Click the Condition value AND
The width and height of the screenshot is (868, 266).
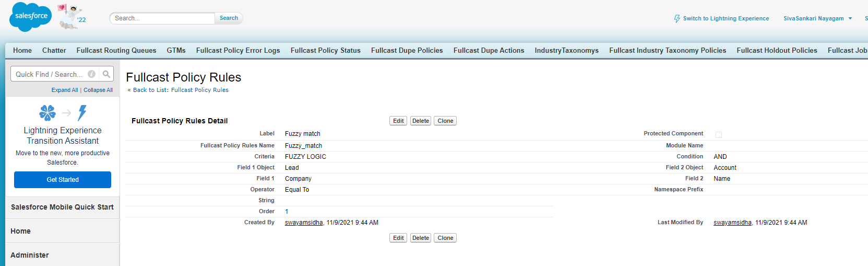click(x=720, y=157)
